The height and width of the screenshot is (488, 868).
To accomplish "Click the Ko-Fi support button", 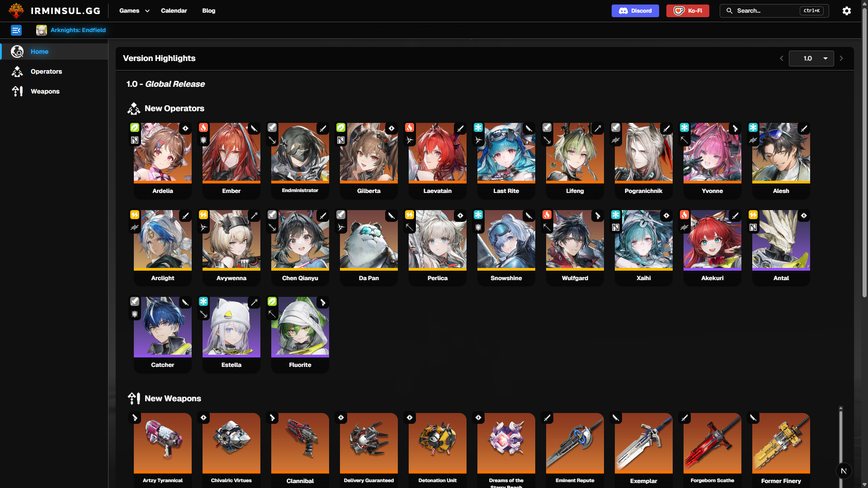I will click(688, 11).
